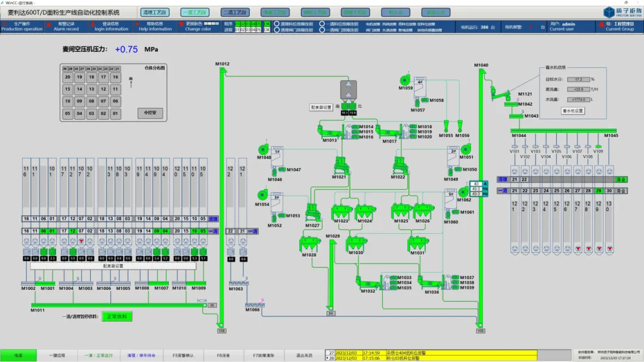Select the M1023 separator icon
644x362 pixels.
[x=342, y=212]
